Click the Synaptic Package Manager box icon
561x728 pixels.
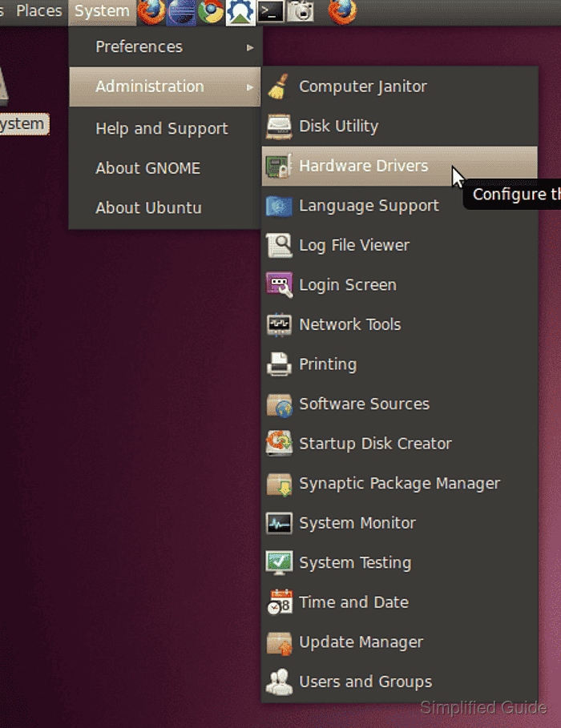[x=278, y=484]
